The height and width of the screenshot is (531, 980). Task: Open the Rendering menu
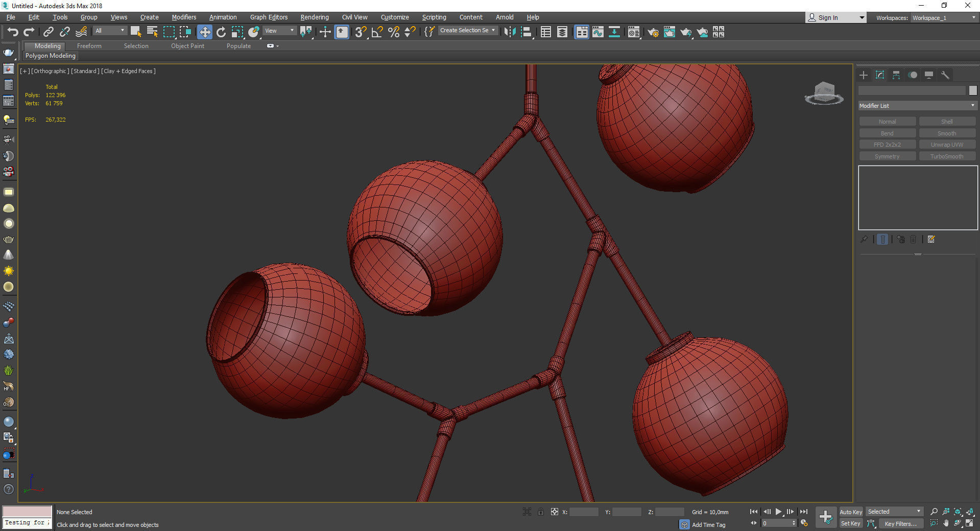click(315, 17)
